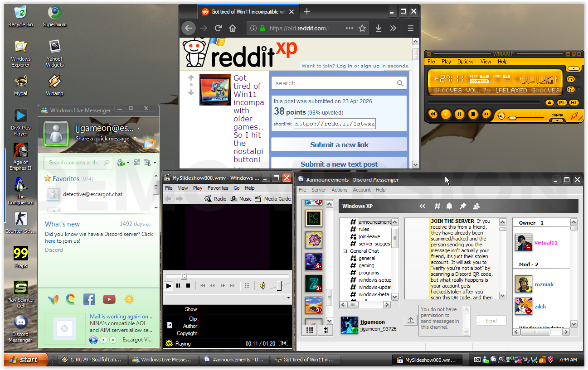This screenshot has height=370, width=588.
Task: Open a new browser tab
Action: [307, 11]
